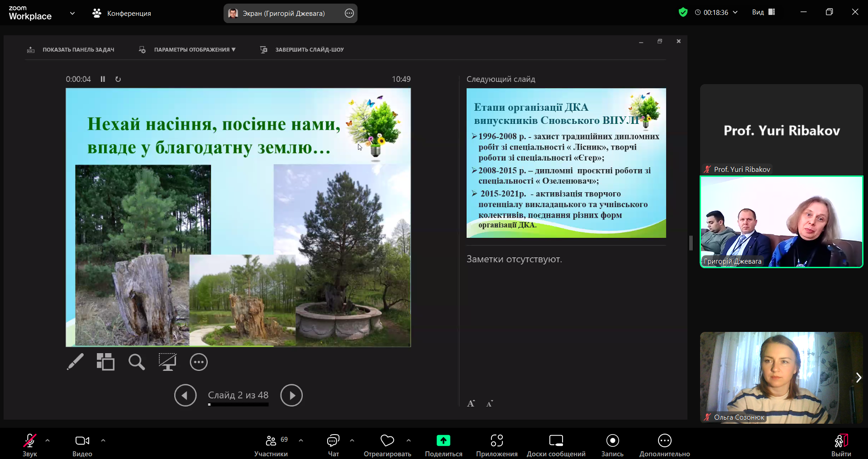Click the current slide in presenter view
The image size is (868, 459).
click(x=238, y=218)
